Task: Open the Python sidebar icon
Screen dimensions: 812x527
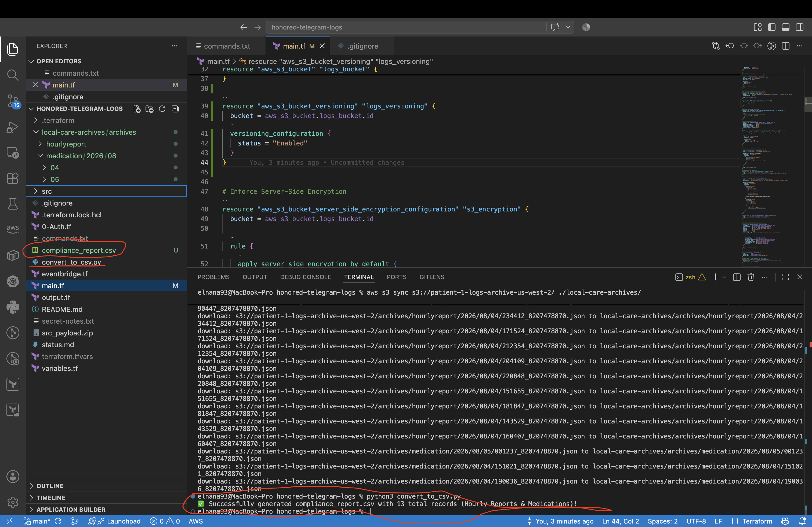Action: [13, 307]
